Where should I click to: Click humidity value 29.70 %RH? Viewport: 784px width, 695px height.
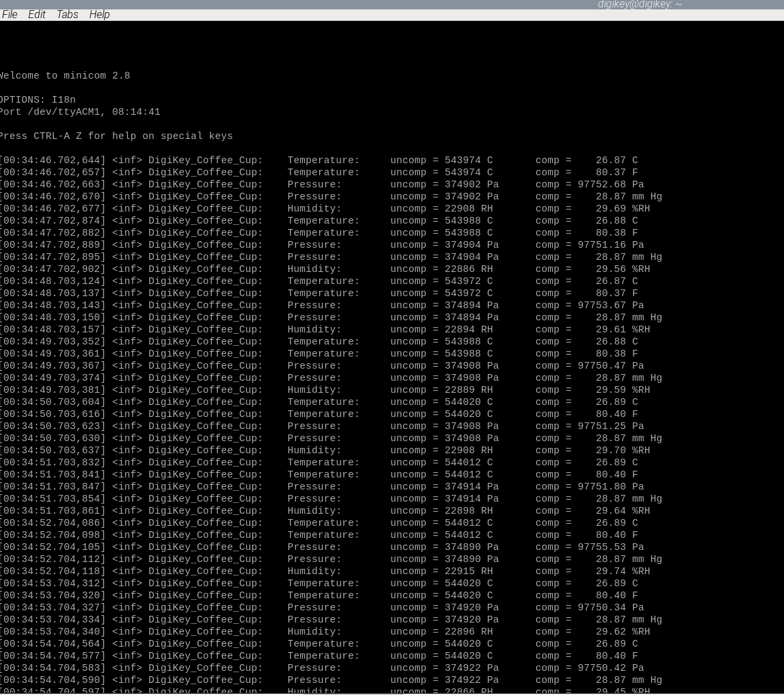pos(623,450)
